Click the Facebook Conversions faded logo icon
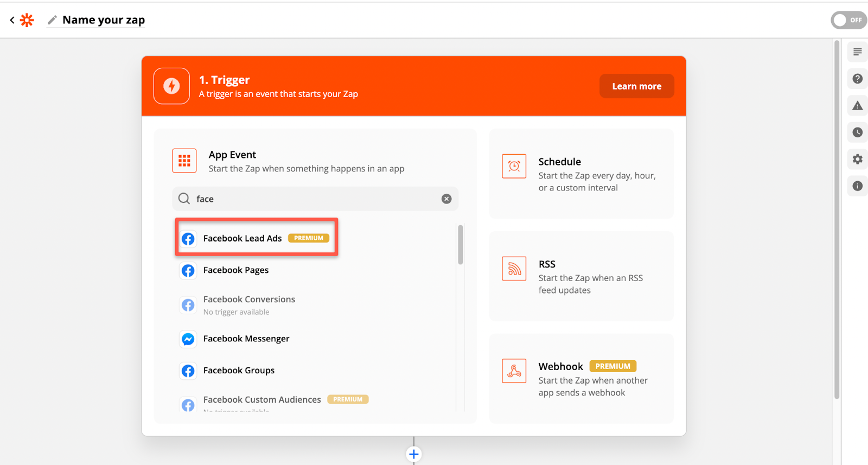Viewport: 868px width, 465px height. (188, 305)
